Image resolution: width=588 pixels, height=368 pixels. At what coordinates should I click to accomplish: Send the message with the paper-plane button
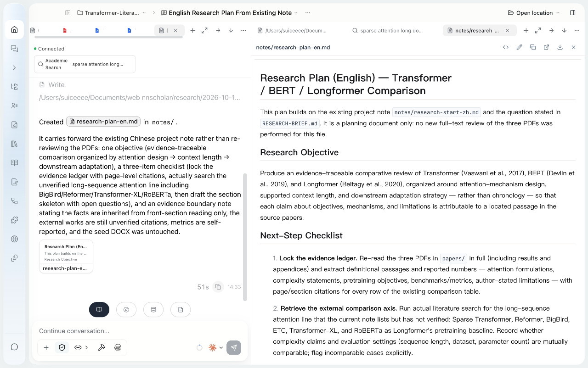[234, 348]
